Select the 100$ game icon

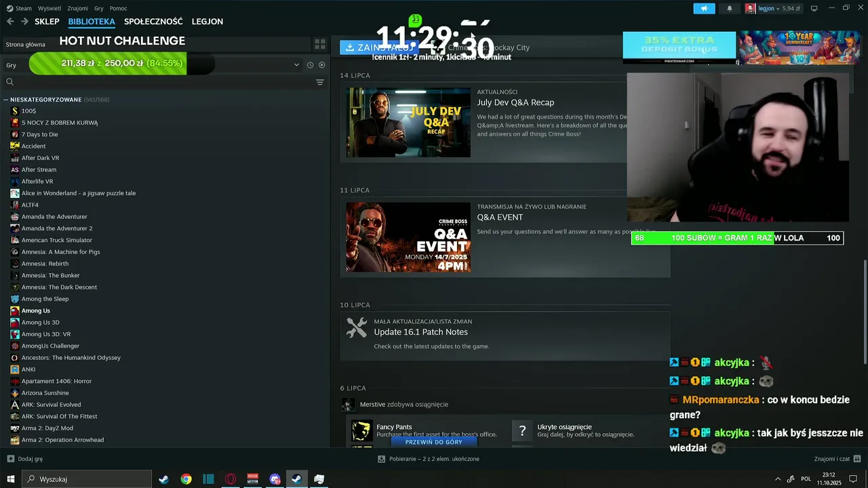tap(15, 110)
